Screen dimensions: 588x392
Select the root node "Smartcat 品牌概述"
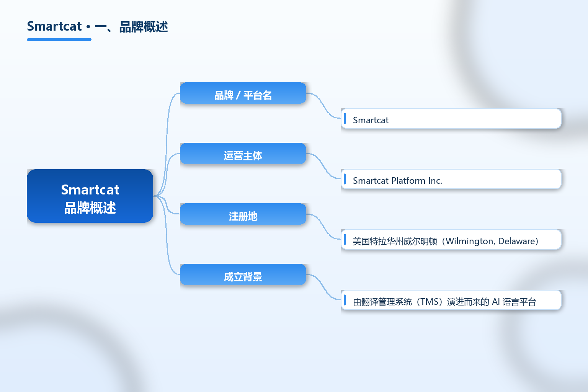[x=90, y=196]
